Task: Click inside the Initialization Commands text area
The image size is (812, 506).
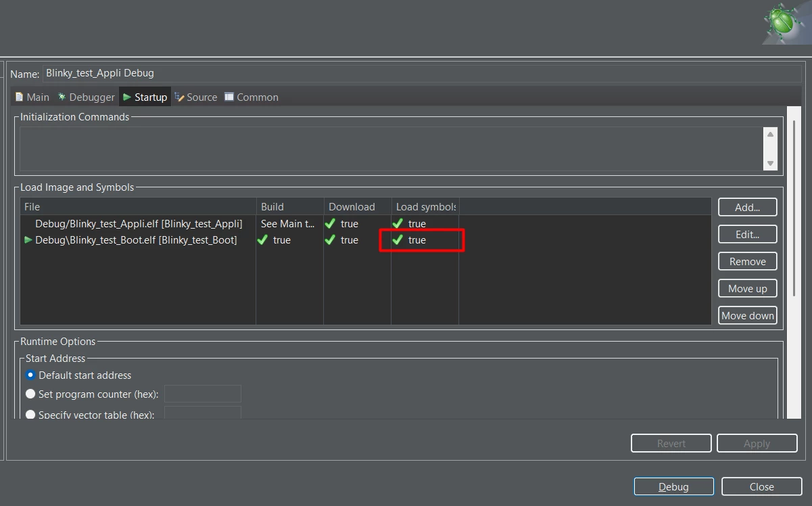Action: (391, 148)
